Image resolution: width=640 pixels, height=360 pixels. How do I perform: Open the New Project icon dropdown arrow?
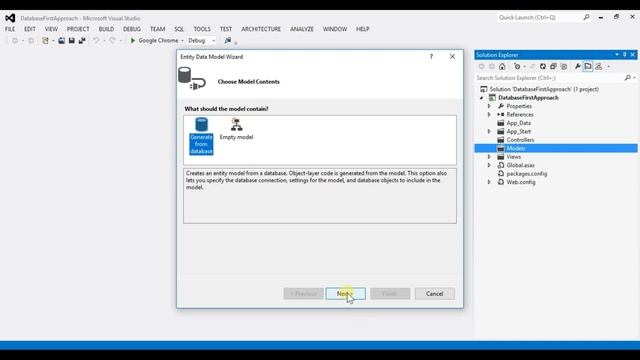point(53,41)
